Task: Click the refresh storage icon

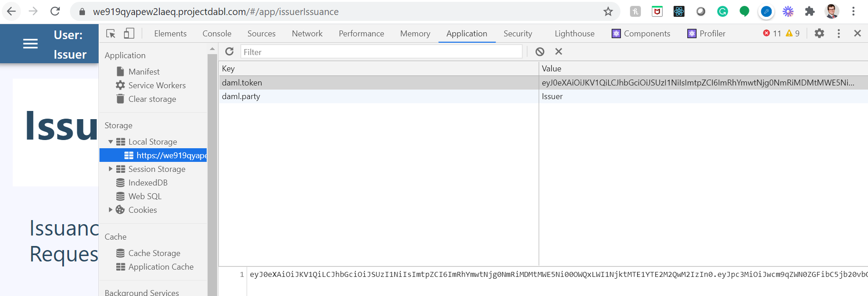Action: [229, 52]
